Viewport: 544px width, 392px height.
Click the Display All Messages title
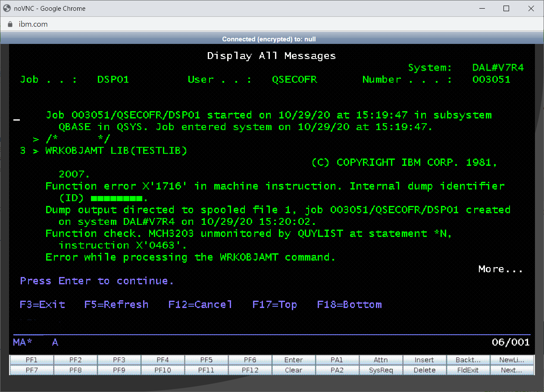(272, 56)
